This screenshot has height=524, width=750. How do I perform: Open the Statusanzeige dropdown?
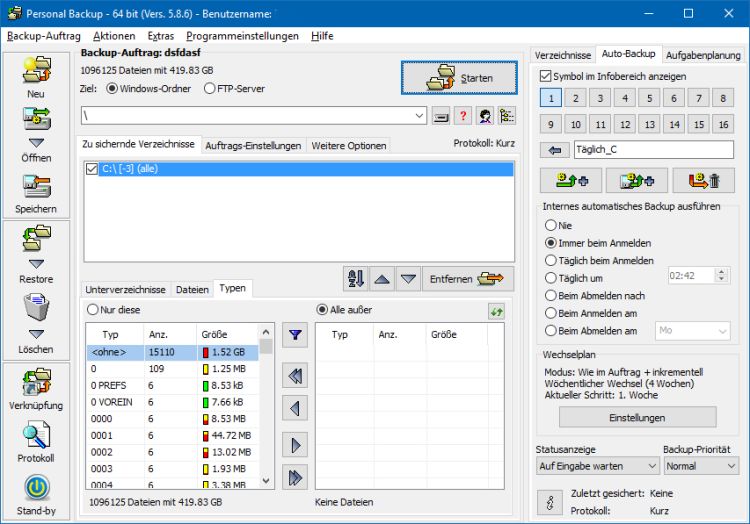click(598, 466)
